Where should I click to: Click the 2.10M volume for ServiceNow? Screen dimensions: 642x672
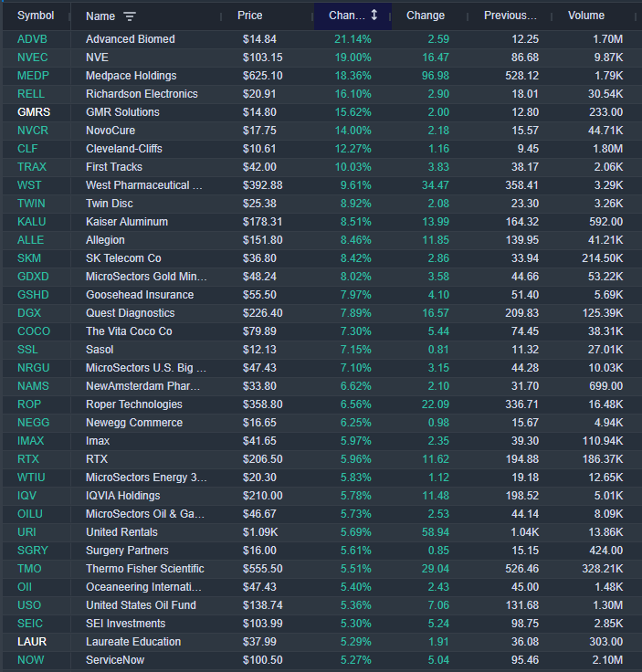coord(607,660)
